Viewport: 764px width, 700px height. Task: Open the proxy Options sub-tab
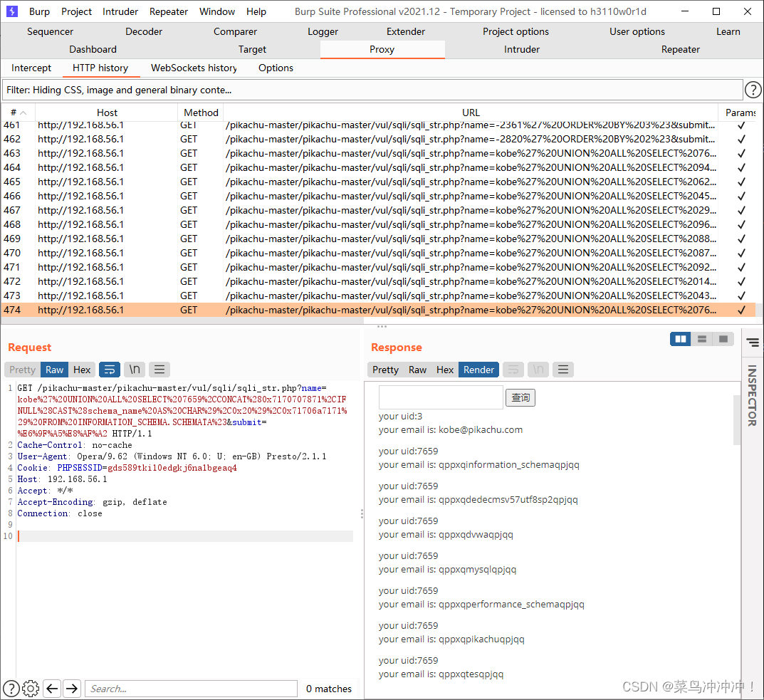point(276,68)
